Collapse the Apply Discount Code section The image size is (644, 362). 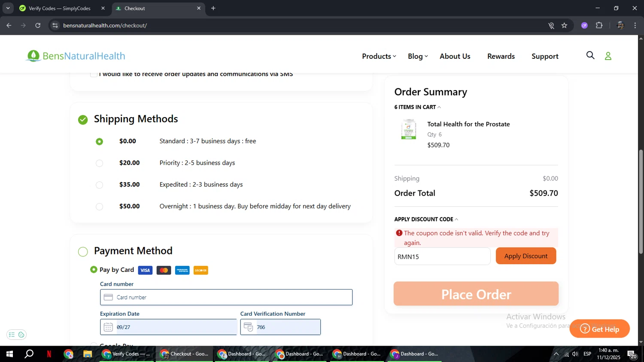426,219
